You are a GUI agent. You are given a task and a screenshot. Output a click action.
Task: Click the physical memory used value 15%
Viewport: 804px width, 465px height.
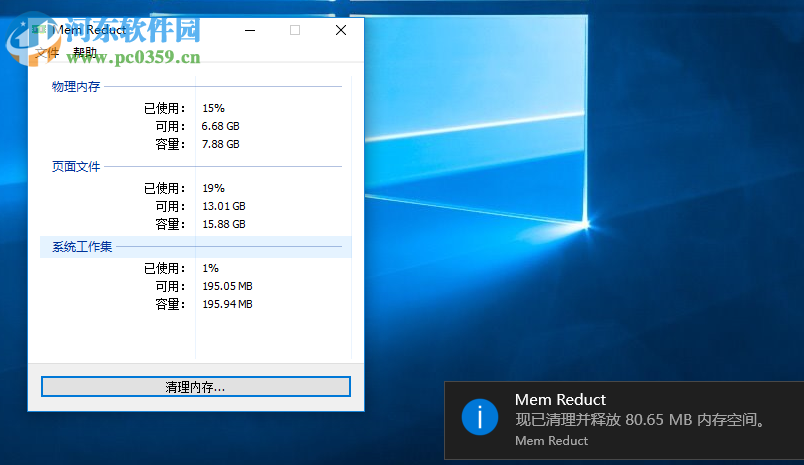pyautogui.click(x=213, y=108)
